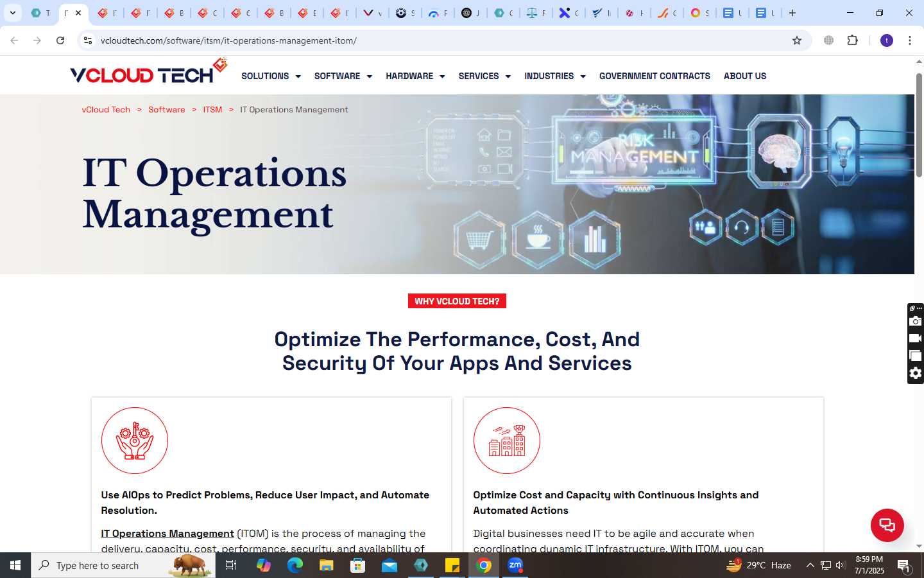Open Microsoft Store from the taskbar
This screenshot has width=924, height=578.
tap(358, 565)
